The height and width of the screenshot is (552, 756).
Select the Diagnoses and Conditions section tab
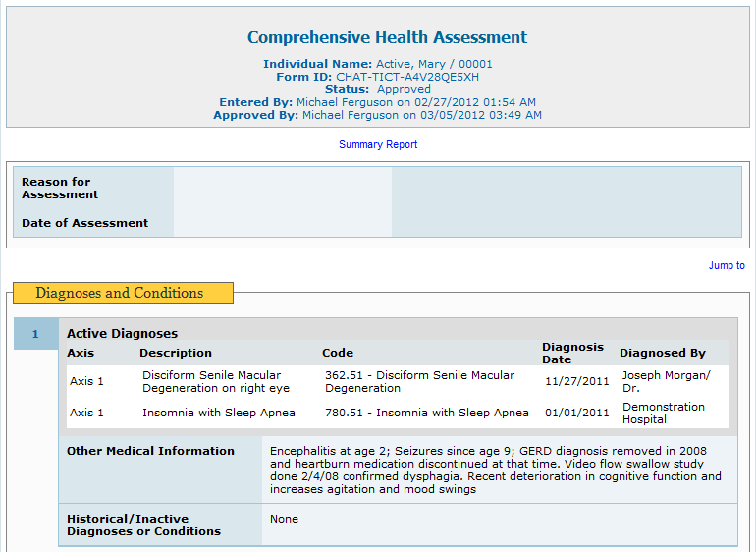[123, 293]
